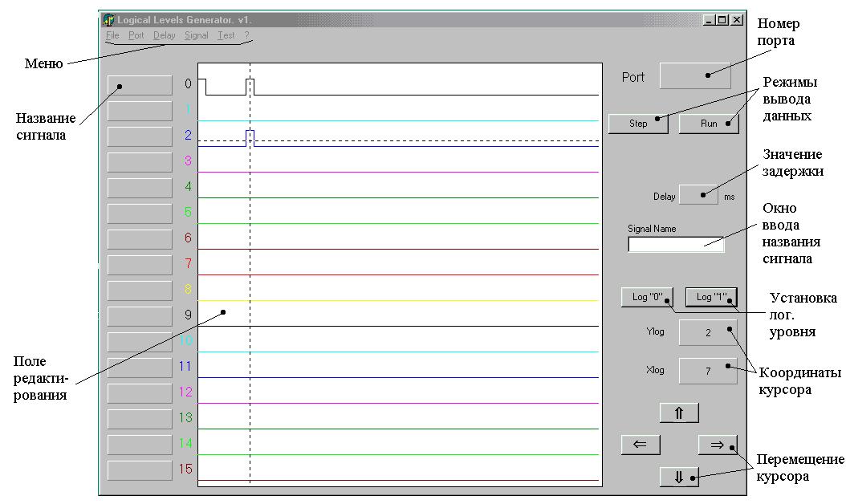846x504 pixels.
Task: Click the signal name box for channel 0
Action: point(140,85)
